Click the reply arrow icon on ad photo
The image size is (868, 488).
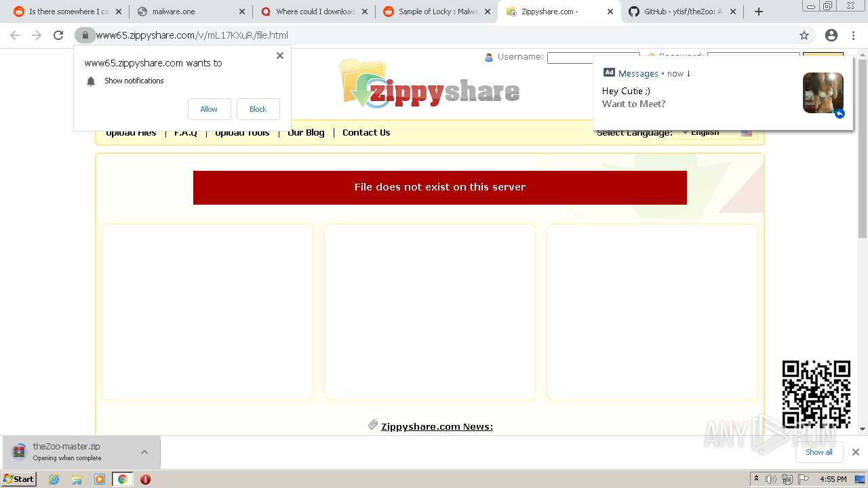(840, 113)
